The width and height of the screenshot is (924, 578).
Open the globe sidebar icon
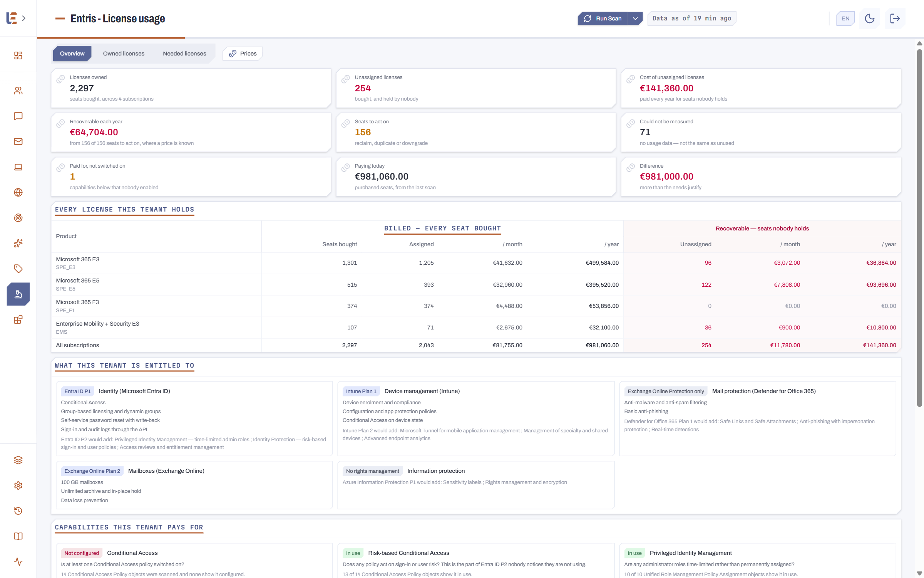tap(18, 192)
